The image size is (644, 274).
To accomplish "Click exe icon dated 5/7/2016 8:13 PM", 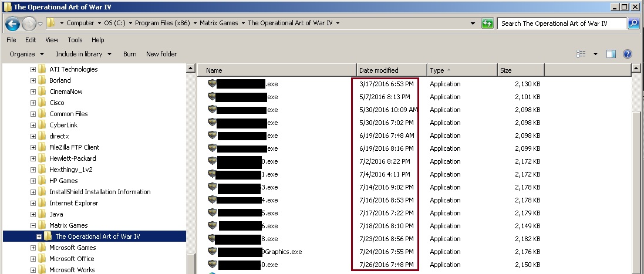I will pyautogui.click(x=212, y=97).
